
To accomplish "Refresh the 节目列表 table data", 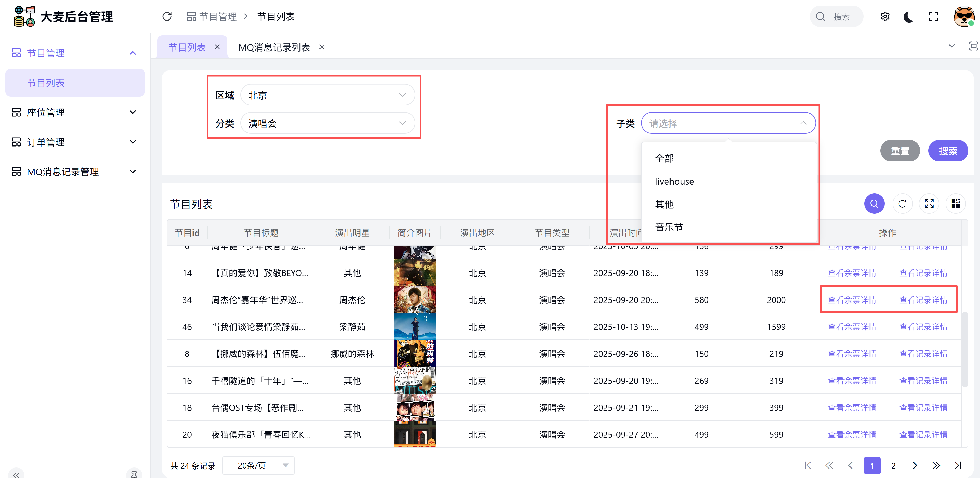I will click(x=902, y=204).
